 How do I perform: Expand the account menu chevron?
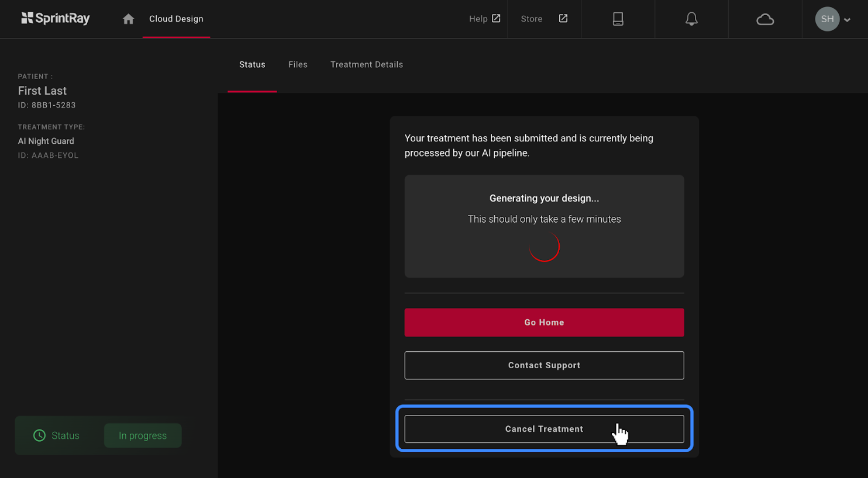[847, 20]
